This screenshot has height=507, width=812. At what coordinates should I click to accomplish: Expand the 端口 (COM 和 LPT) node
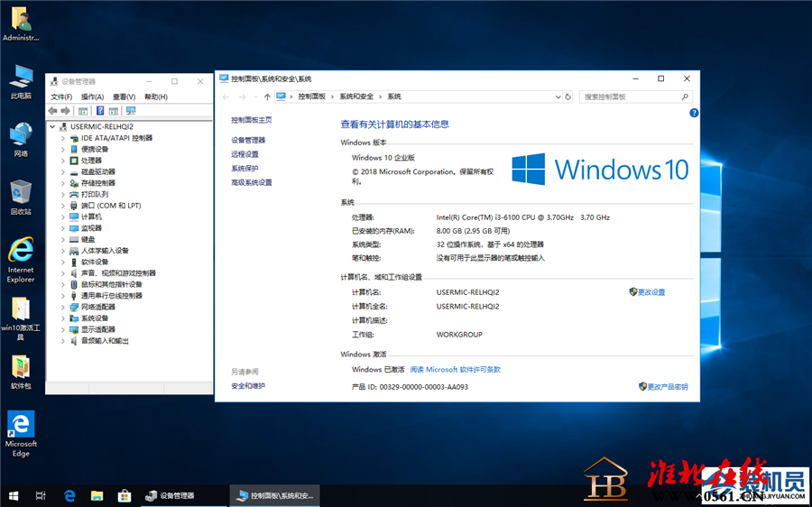pyautogui.click(x=63, y=206)
